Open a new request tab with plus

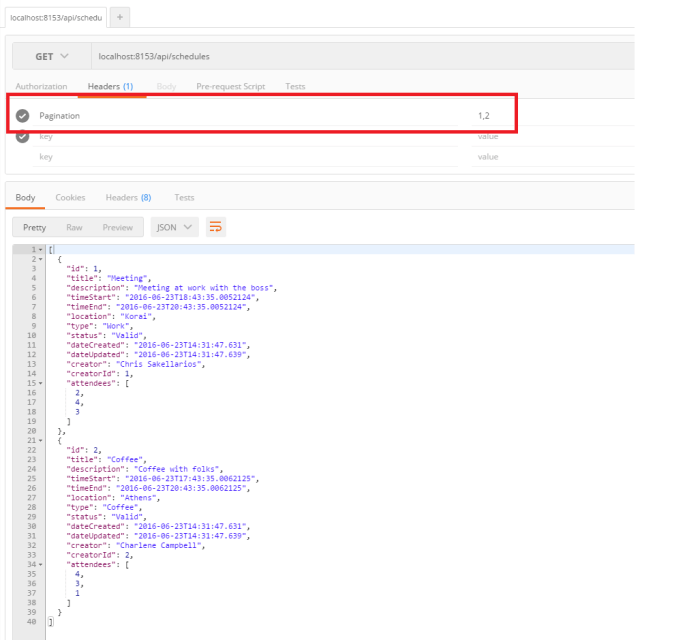click(120, 17)
